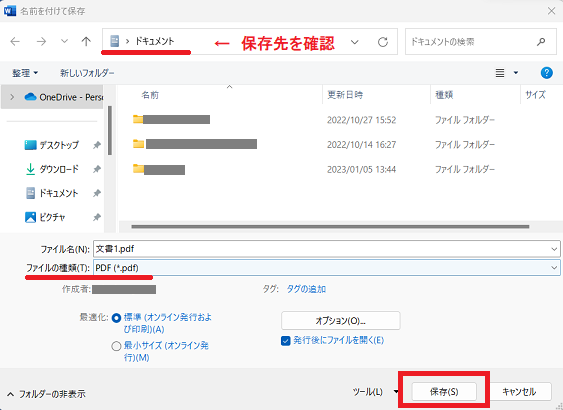Select ダウンロード in the sidebar
Screen dimensions: 563x410
pyautogui.click(x=59, y=169)
